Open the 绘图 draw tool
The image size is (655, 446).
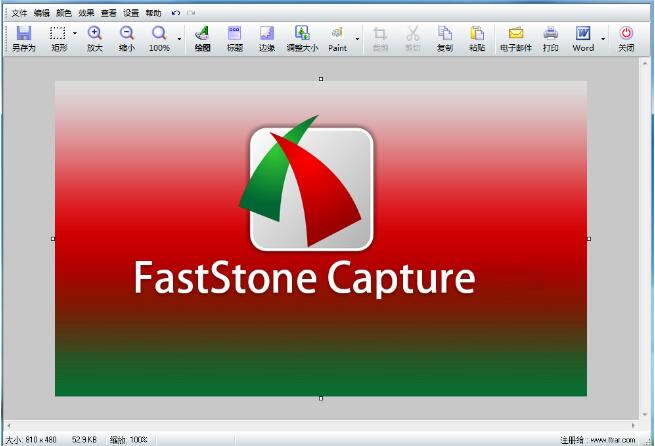tap(203, 38)
